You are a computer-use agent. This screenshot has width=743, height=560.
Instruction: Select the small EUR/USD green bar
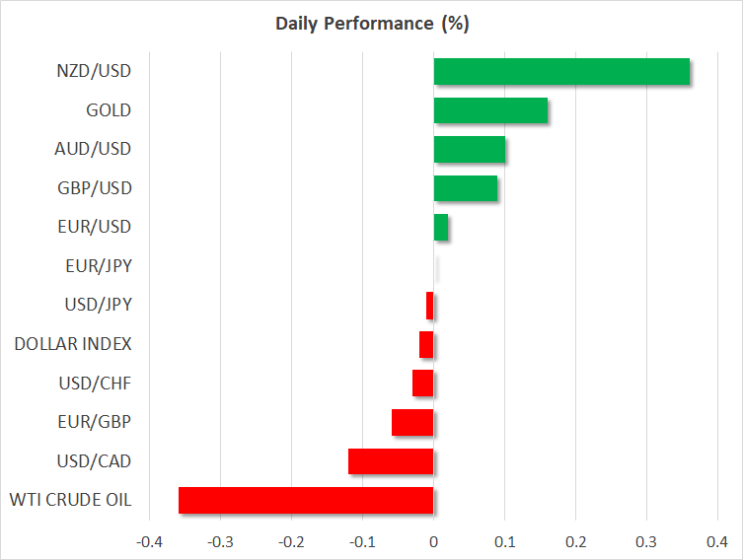(x=441, y=228)
